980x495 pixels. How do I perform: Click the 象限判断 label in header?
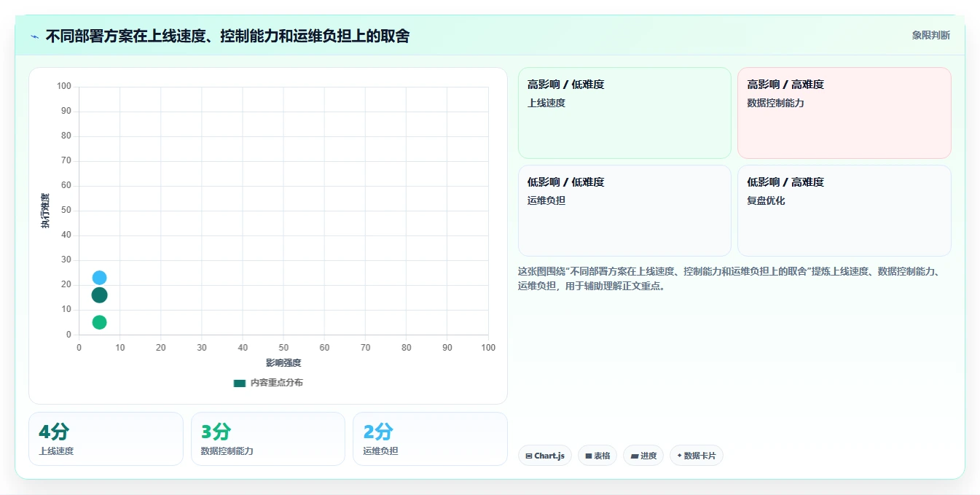pos(930,35)
